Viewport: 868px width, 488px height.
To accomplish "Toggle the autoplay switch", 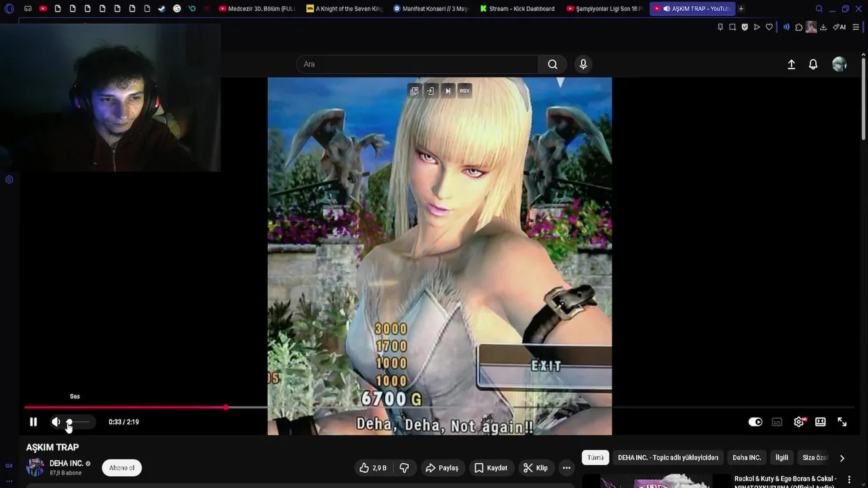I will click(x=755, y=422).
